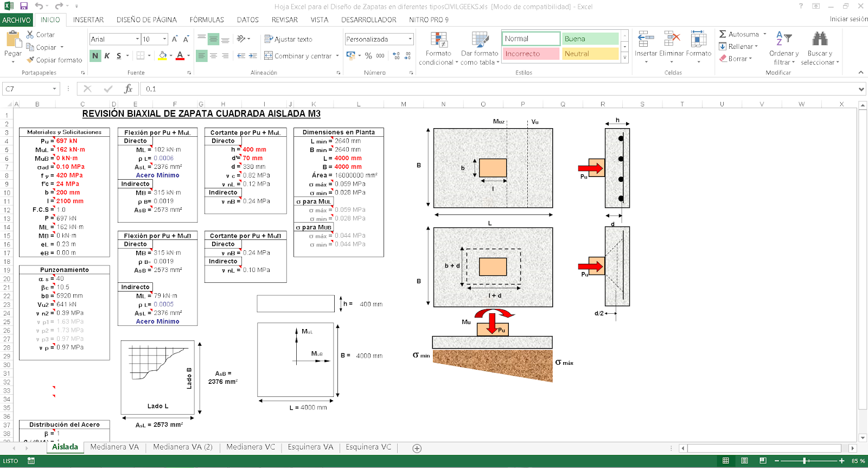Viewport: 868px width, 468px height.
Task: Click the text orientation icon
Action: click(240, 39)
